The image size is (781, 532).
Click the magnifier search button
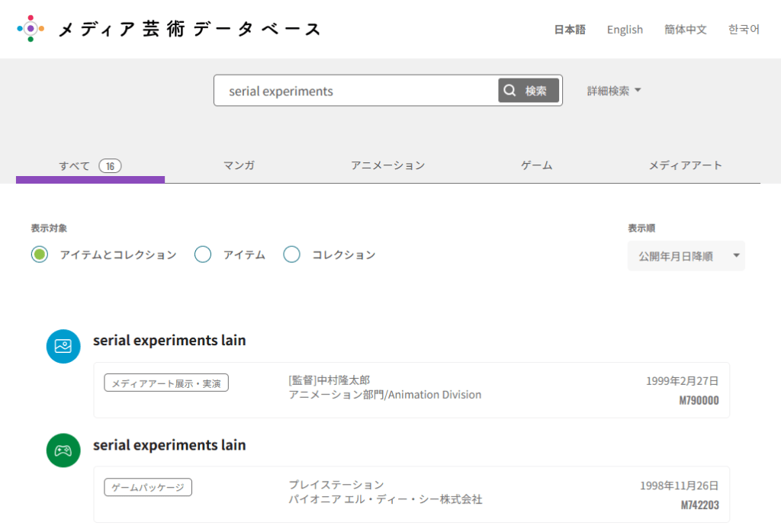point(529,91)
